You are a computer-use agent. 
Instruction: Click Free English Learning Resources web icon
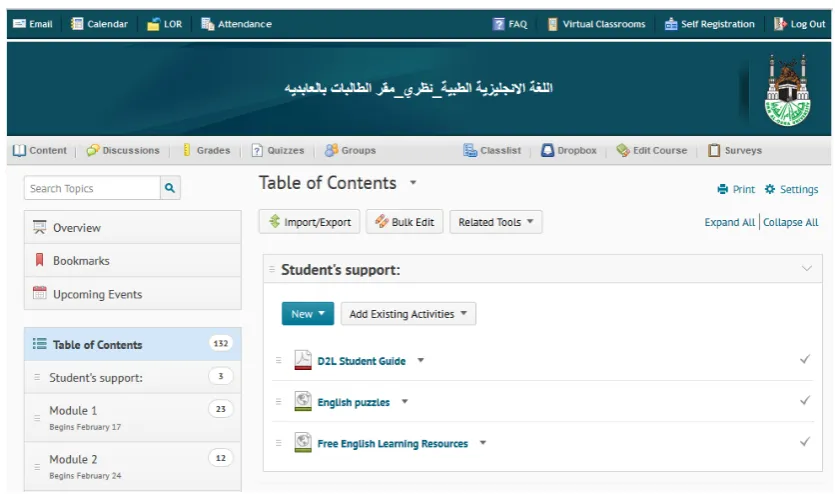coord(303,442)
